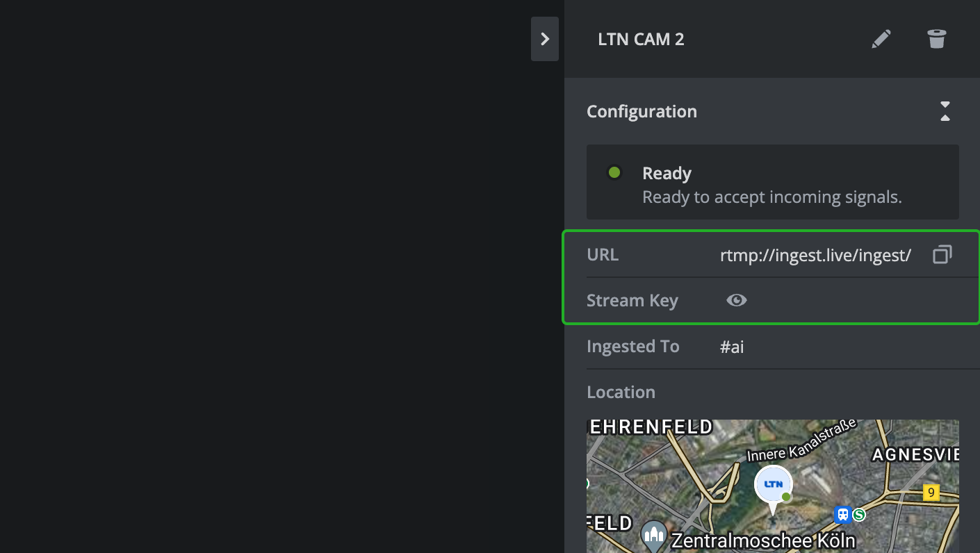Click the green S-Bahn icon on map
Viewport: 980px width, 553px height.
pyautogui.click(x=860, y=515)
